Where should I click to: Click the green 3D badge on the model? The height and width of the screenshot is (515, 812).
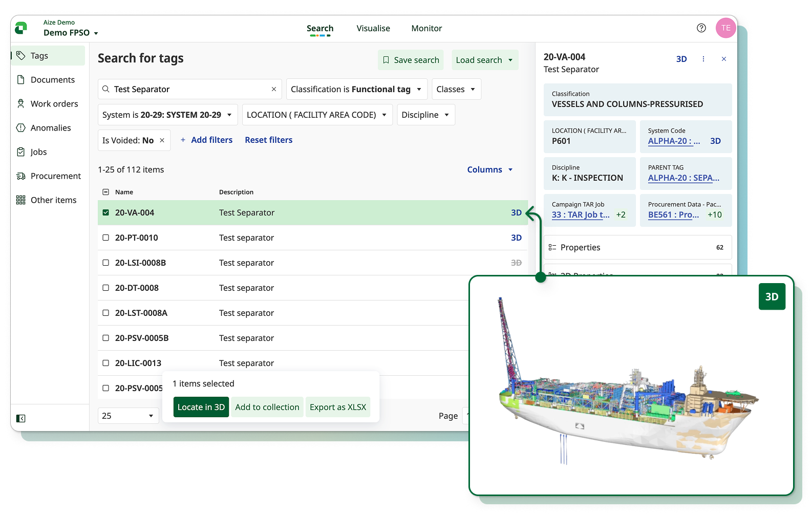(x=772, y=296)
